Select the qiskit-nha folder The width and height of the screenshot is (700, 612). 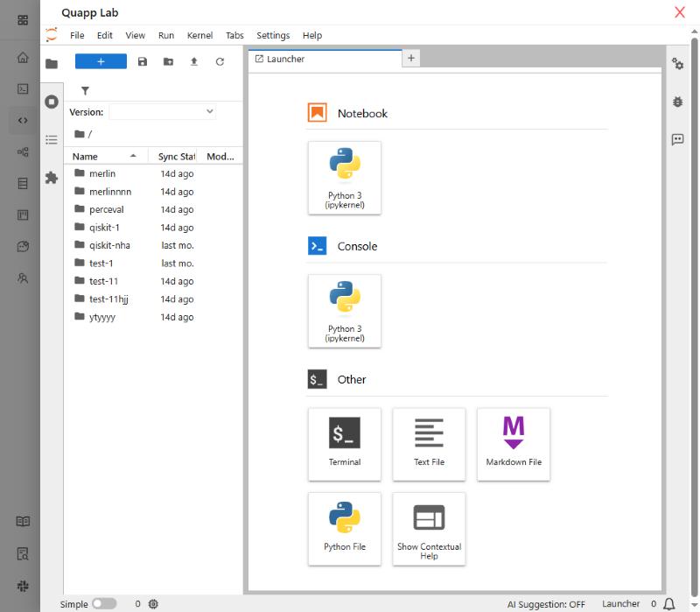coord(154,245)
